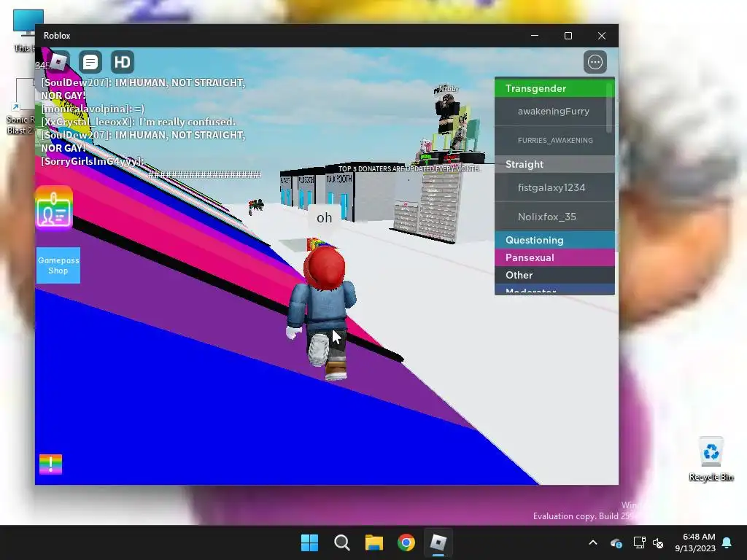This screenshot has height=560, width=747.
Task: Select player fistgalaxy1234 in leaderboard
Action: tap(554, 187)
